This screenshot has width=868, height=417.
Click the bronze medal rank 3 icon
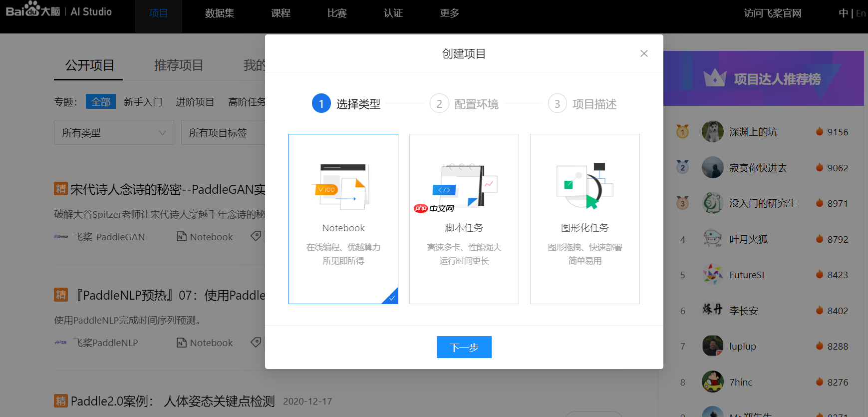tap(682, 203)
